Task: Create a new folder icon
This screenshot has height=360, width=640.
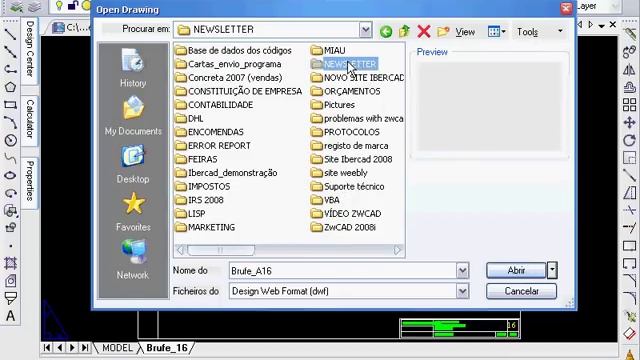Action: [x=443, y=31]
